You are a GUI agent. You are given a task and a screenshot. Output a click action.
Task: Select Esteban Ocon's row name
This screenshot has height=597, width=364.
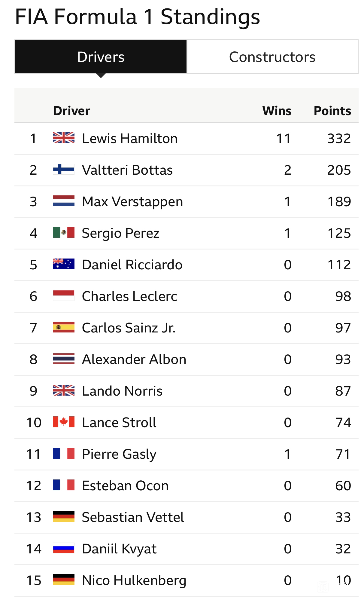[x=125, y=485]
